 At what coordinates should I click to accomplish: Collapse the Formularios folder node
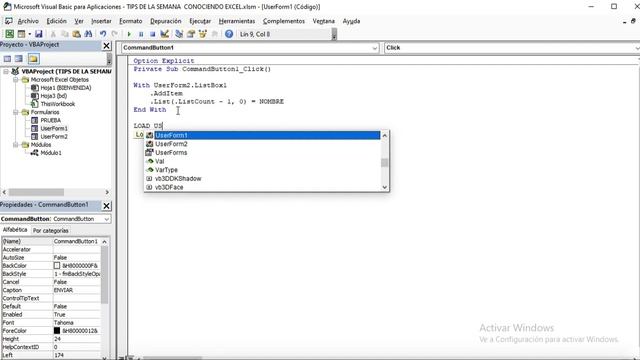(x=16, y=112)
